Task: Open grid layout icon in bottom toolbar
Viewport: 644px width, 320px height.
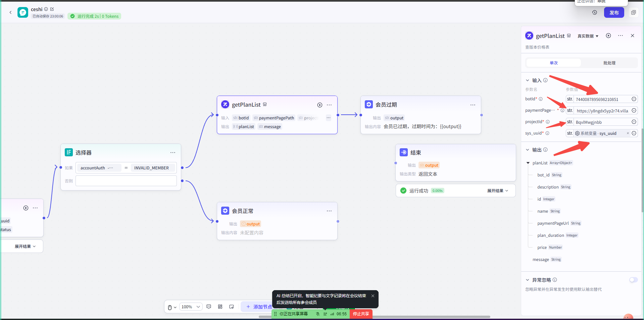Action: [x=220, y=307]
